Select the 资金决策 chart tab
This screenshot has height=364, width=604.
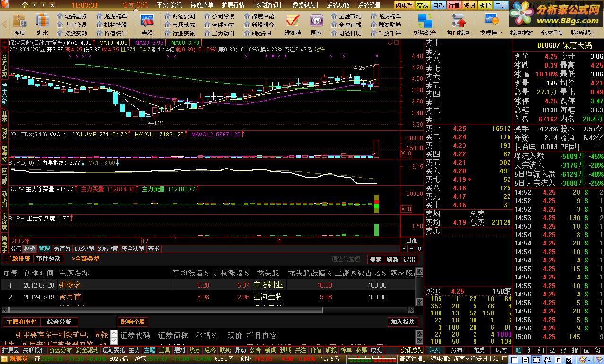(133, 248)
